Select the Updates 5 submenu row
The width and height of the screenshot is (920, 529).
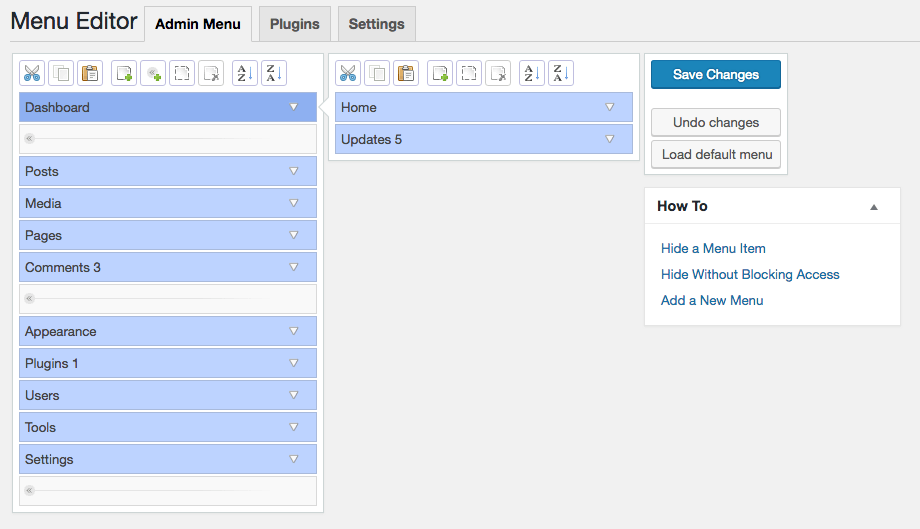tap(484, 139)
